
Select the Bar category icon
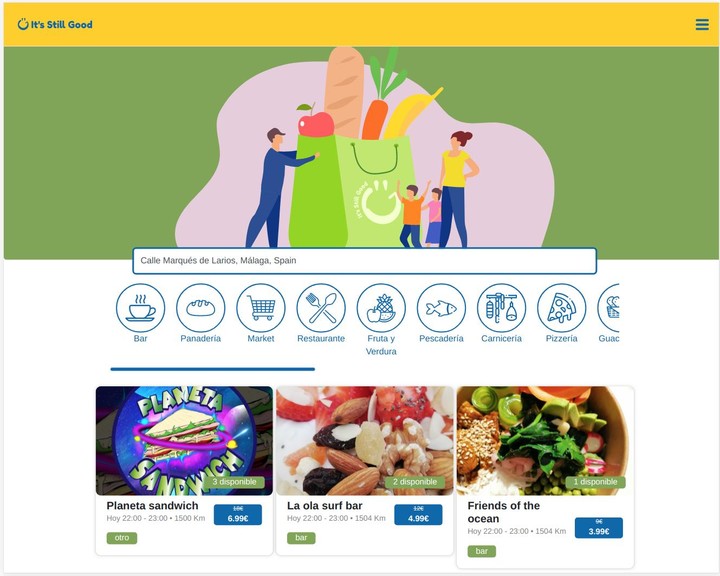(x=140, y=308)
